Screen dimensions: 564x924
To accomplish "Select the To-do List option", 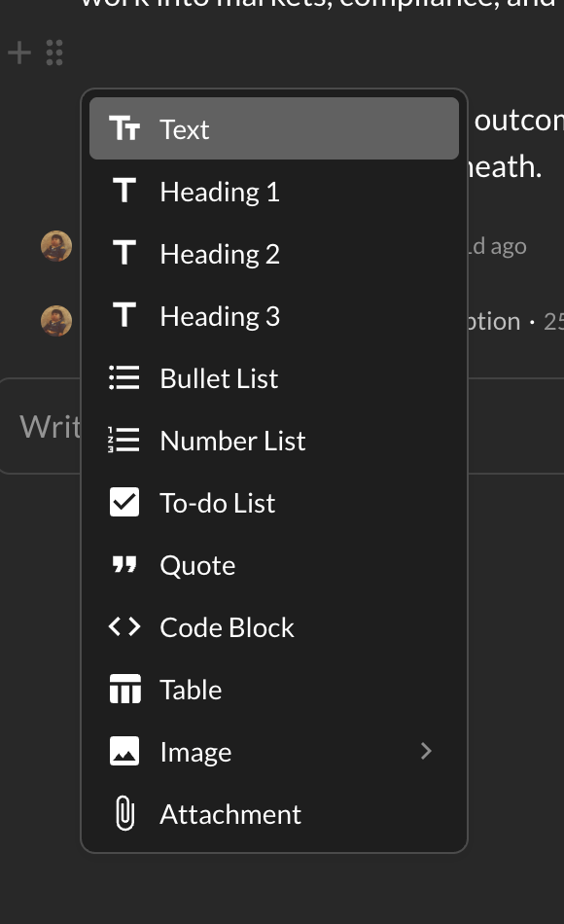I will [x=274, y=502].
